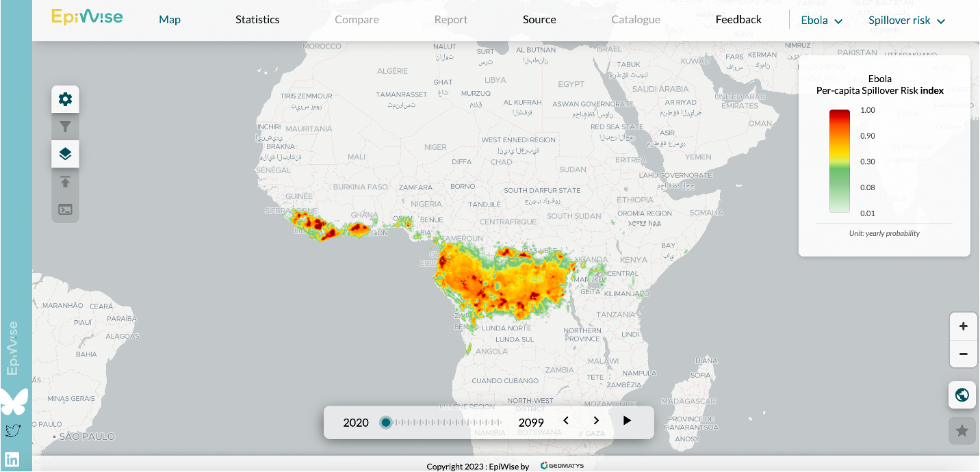This screenshot has width=980, height=472.
Task: Click the star favorite icon
Action: tap(962, 430)
